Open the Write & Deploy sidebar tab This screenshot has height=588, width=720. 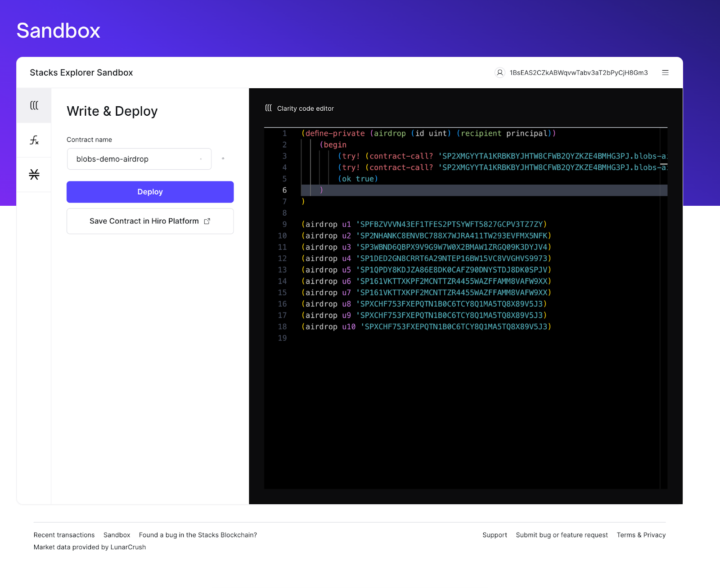[34, 105]
